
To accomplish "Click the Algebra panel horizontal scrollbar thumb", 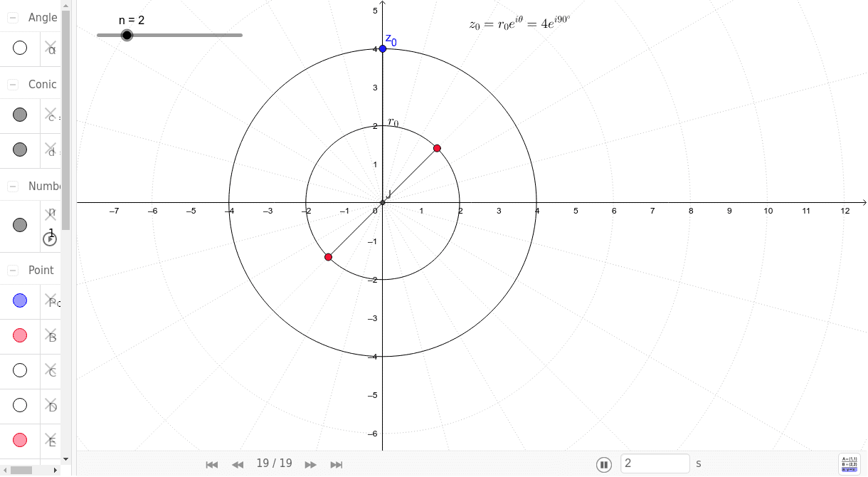I will pyautogui.click(x=22, y=470).
